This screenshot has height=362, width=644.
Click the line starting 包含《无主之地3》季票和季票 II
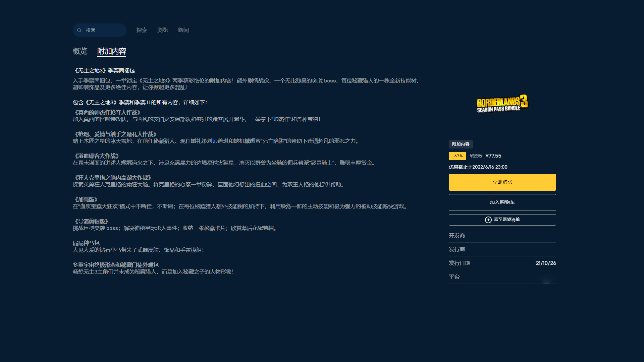pyautogui.click(x=140, y=103)
